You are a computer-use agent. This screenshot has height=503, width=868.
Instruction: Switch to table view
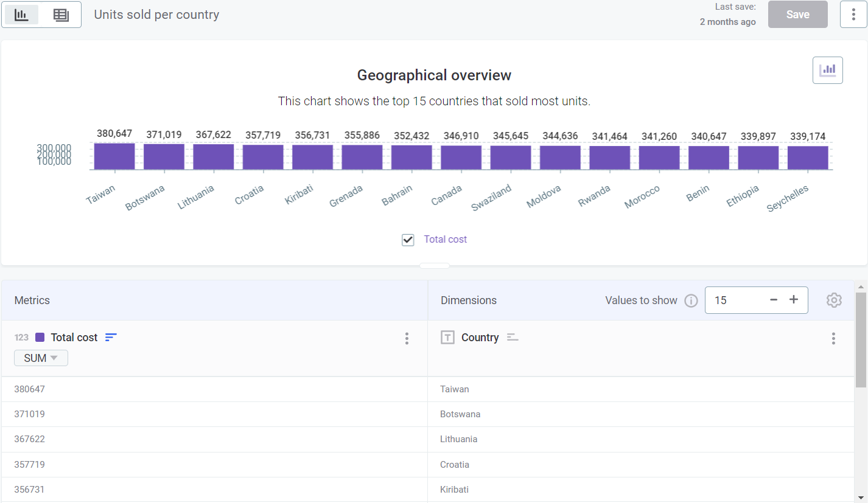tap(61, 14)
